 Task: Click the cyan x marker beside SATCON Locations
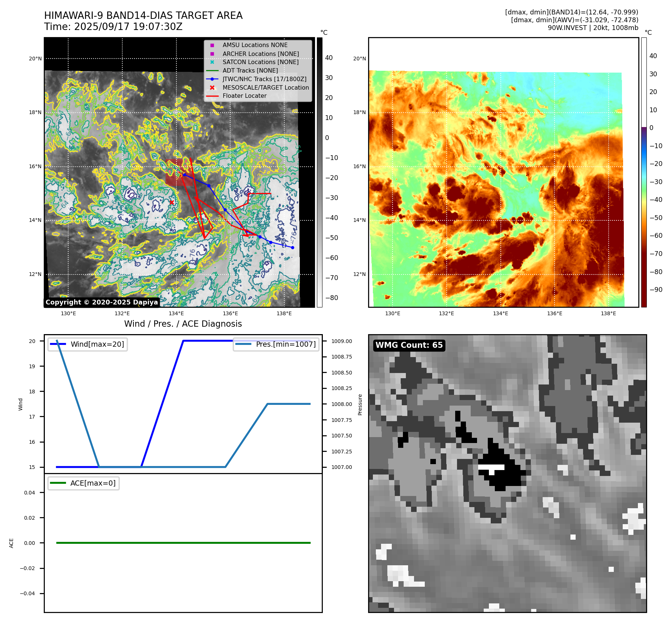pyautogui.click(x=212, y=62)
